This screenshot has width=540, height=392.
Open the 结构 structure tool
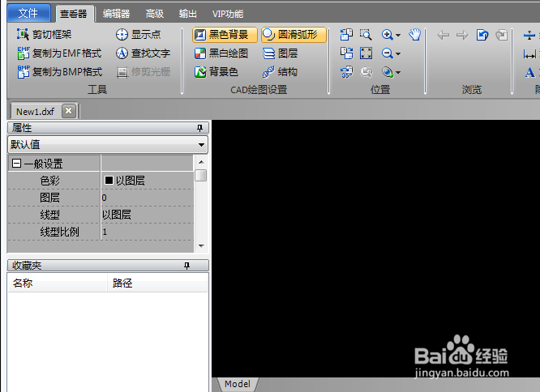[x=280, y=72]
